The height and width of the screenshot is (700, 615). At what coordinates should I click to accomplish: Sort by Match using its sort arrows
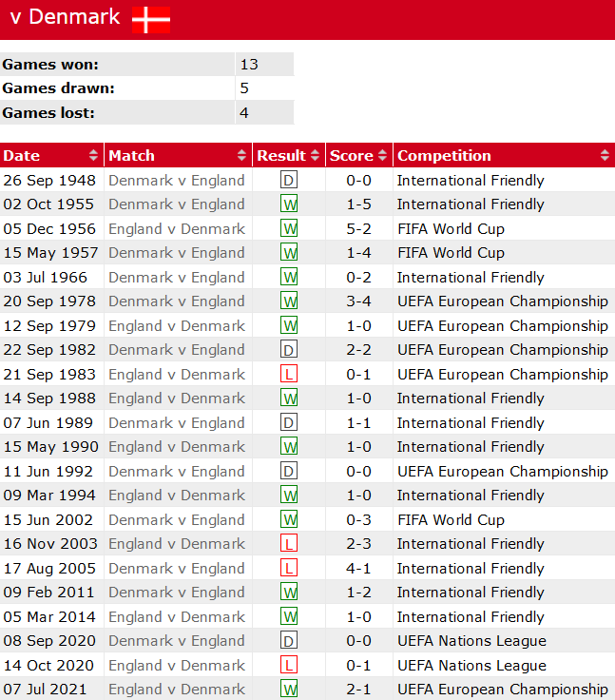(x=241, y=156)
